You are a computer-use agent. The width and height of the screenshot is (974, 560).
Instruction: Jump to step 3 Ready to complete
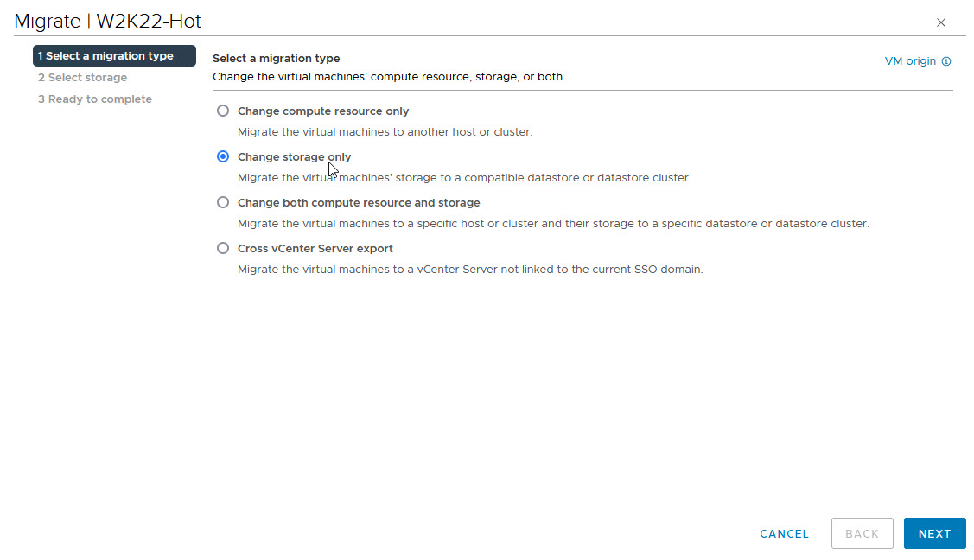[94, 99]
